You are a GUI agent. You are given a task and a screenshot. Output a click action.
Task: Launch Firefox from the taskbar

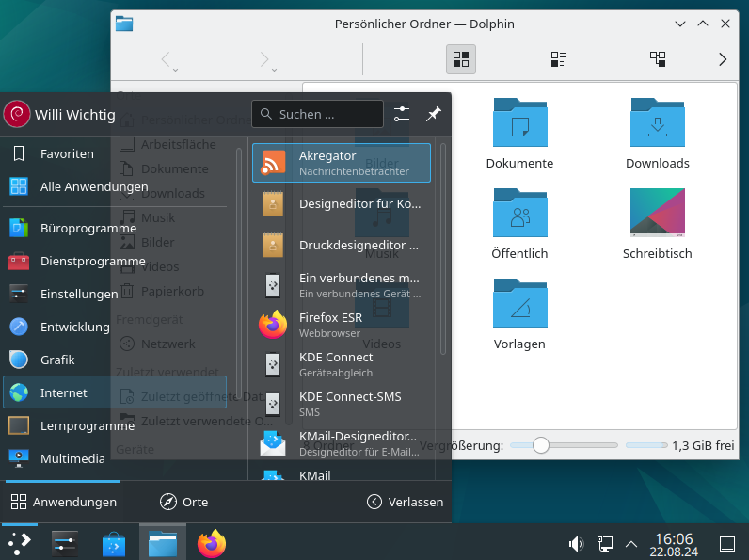pyautogui.click(x=212, y=543)
